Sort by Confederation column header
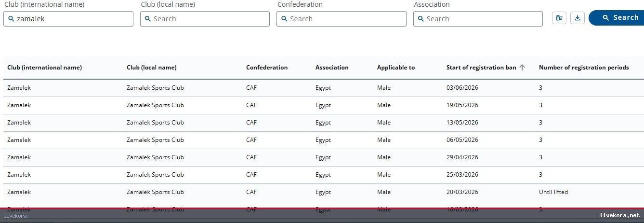644x223 pixels. [x=267, y=68]
